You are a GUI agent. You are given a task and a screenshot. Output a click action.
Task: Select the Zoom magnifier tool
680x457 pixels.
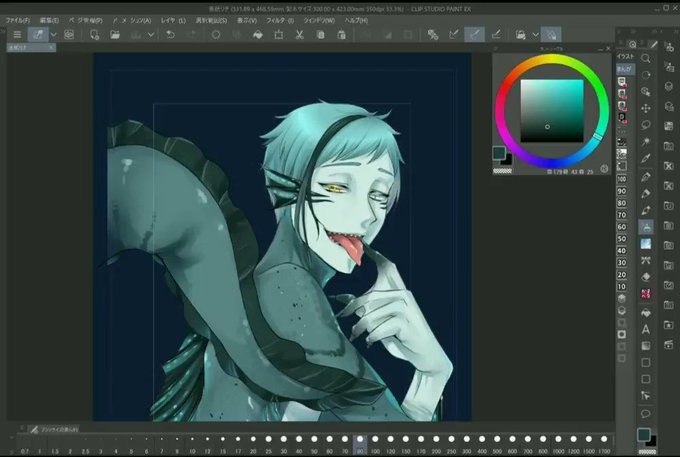(x=645, y=58)
